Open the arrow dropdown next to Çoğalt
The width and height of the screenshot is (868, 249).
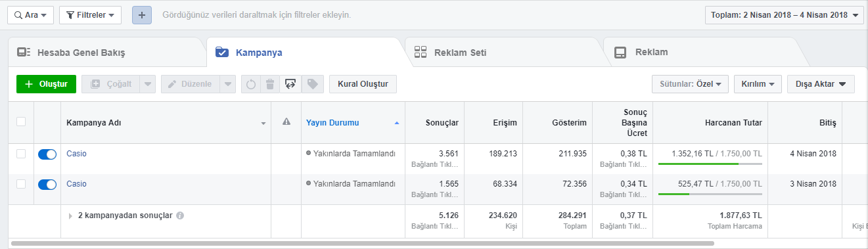(x=148, y=84)
